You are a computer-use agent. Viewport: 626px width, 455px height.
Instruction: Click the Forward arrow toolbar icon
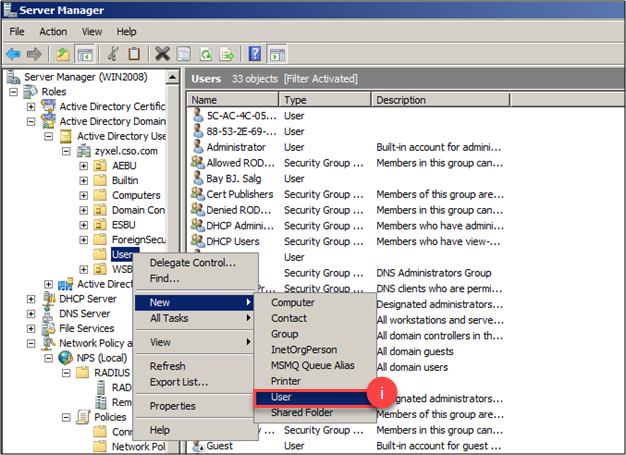click(x=34, y=54)
